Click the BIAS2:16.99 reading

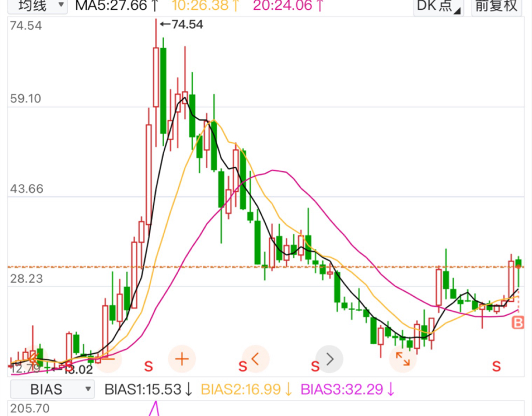coord(247,390)
